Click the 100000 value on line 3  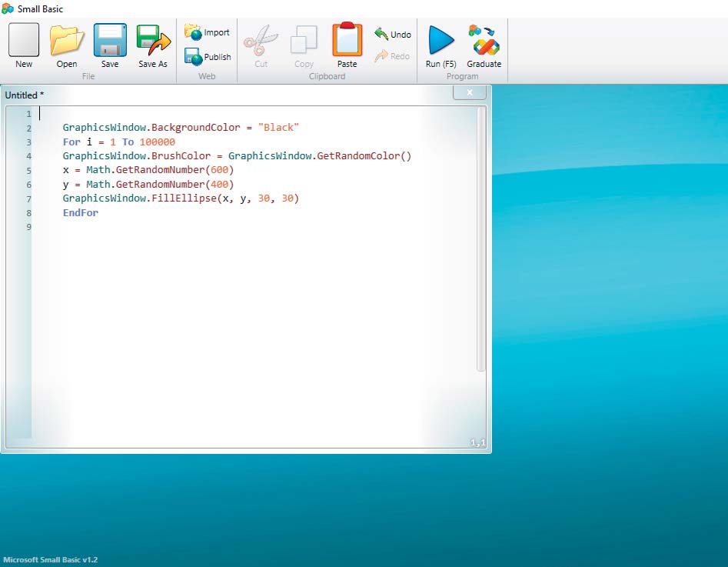coord(158,142)
